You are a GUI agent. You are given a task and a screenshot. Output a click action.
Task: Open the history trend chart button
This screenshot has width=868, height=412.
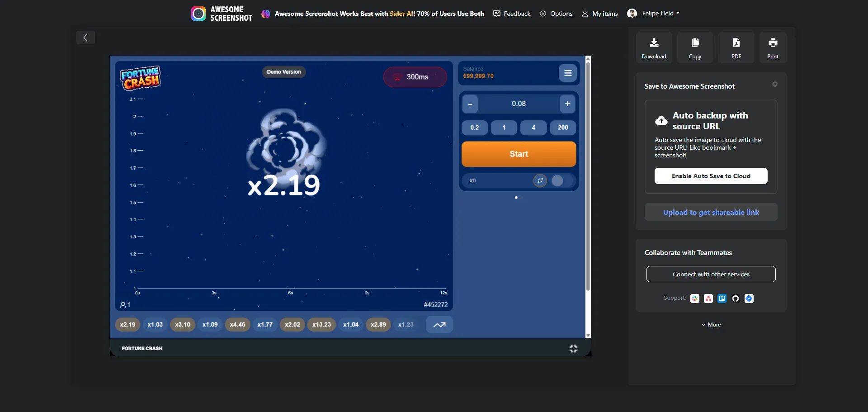[439, 325]
